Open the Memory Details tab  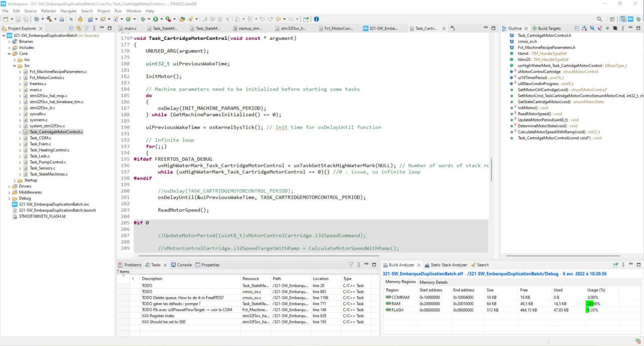[x=433, y=282]
